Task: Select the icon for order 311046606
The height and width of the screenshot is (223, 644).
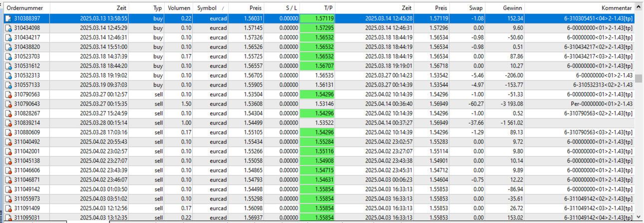Action: 8,170
